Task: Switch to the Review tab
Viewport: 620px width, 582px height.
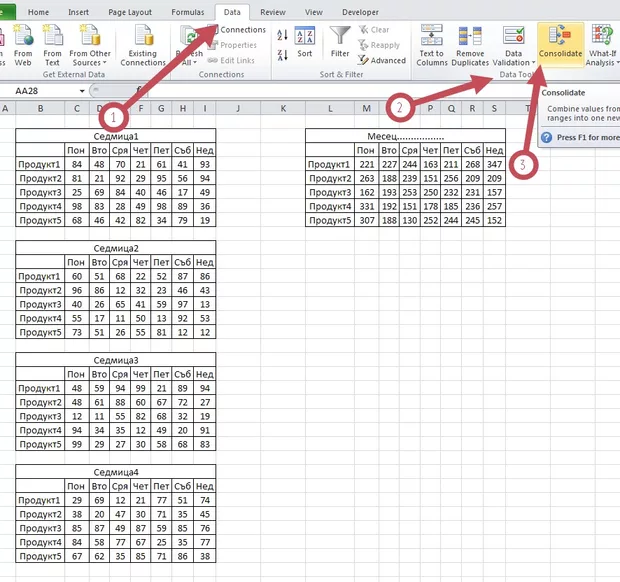Action: (x=273, y=12)
